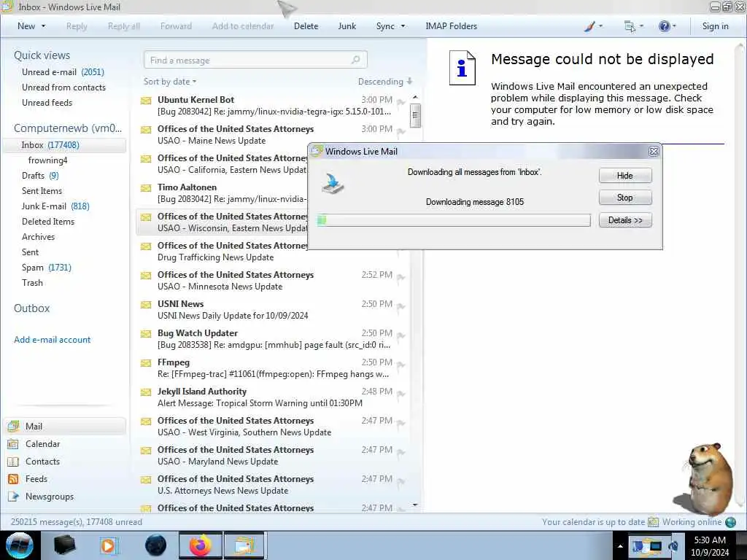
Task: Click the Forward toolbar item
Action: point(176,26)
